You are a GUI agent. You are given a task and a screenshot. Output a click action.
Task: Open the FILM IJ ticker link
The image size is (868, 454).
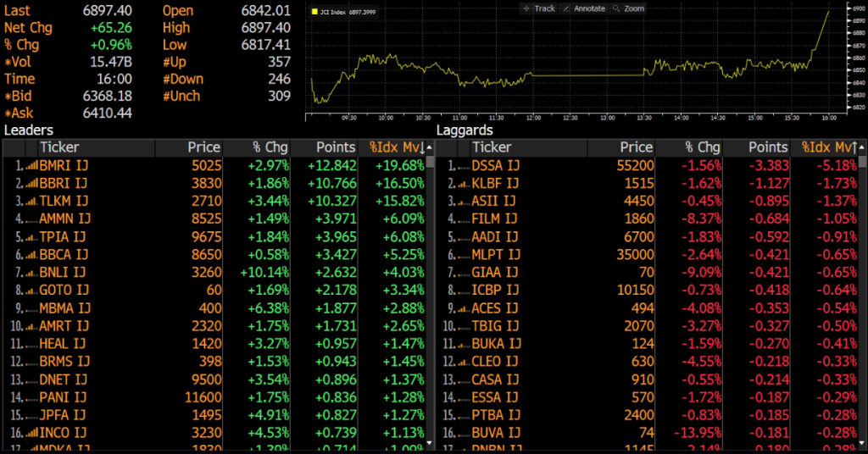pos(494,219)
